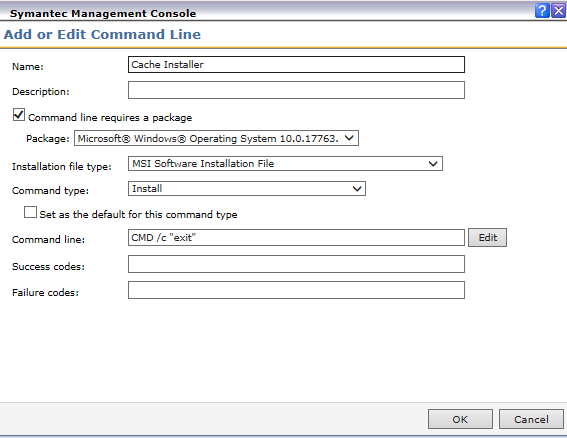This screenshot has height=438, width=567.
Task: Open the Package dropdown showing Microsoft Windows
Action: 216,139
